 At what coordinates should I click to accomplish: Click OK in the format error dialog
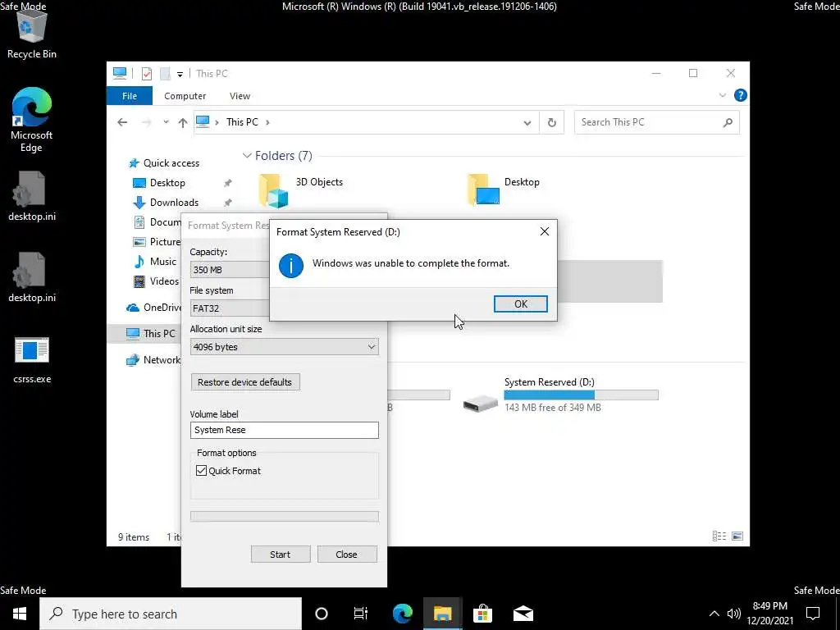521,304
